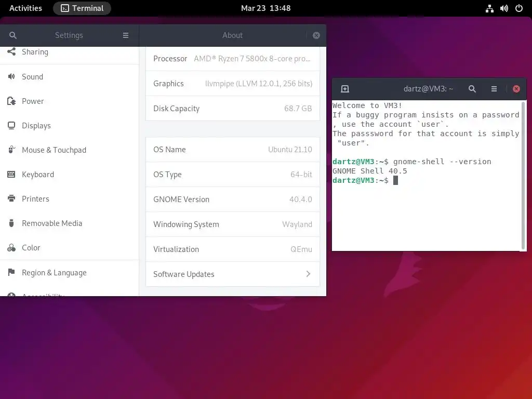Click the 'Welcome to VM3!' terminal line

367,105
